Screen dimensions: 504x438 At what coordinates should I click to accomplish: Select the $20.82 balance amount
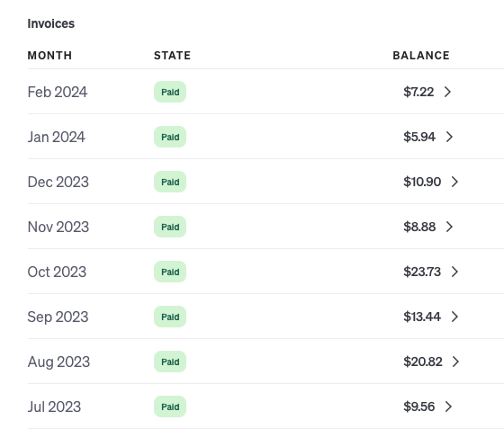423,362
